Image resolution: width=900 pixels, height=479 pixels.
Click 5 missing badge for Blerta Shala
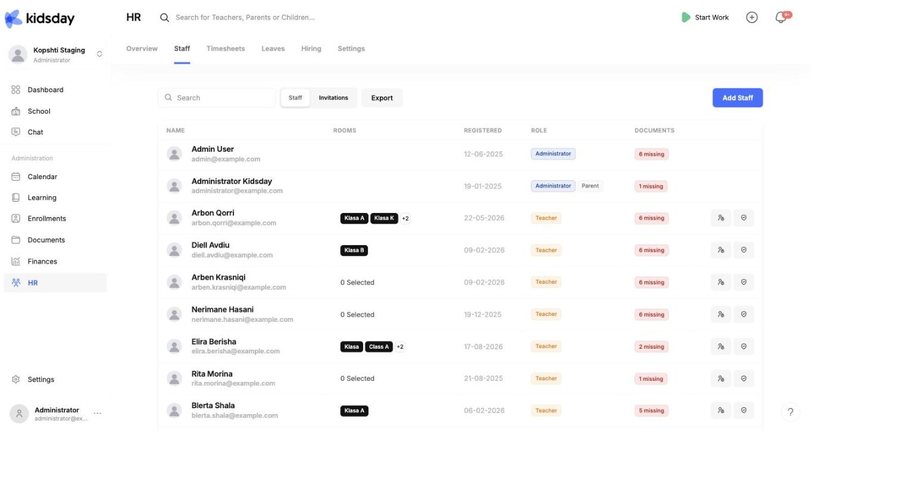[x=651, y=411]
